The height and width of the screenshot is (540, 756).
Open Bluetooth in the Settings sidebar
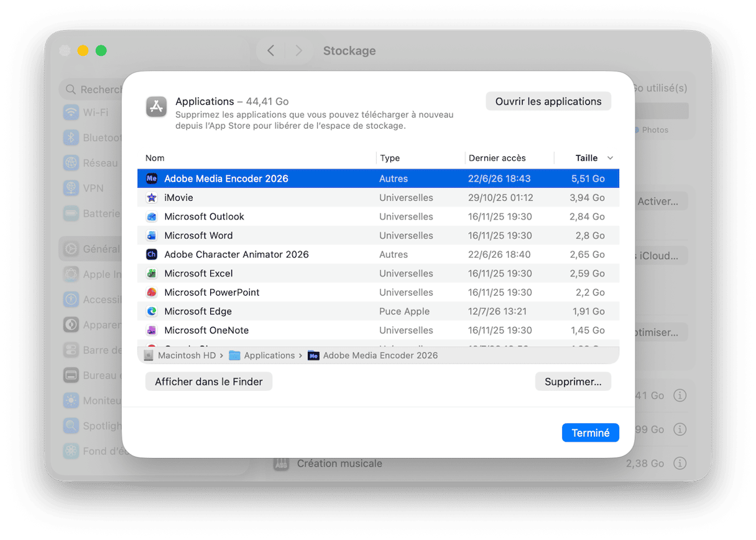[x=92, y=138]
